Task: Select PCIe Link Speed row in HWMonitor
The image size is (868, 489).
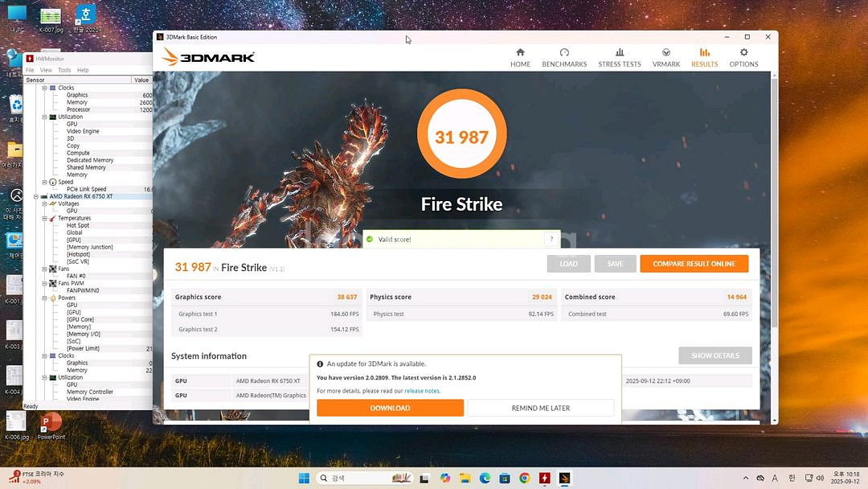Action: point(86,189)
